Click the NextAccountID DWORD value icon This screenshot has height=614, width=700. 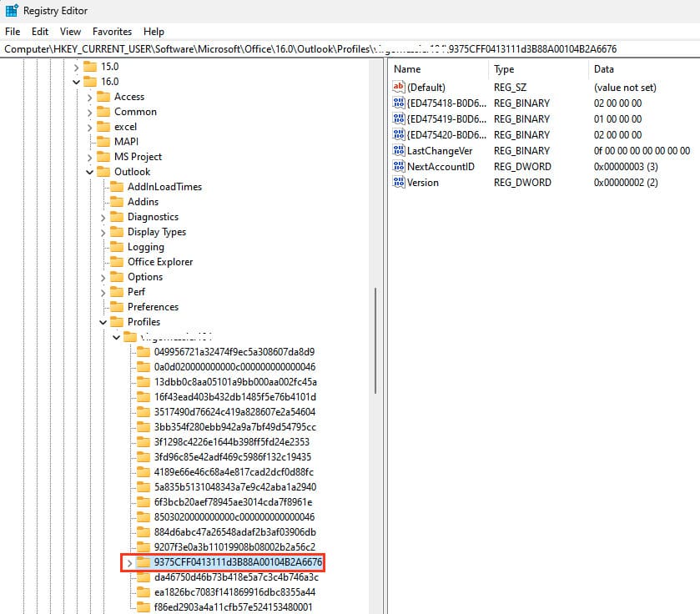pyautogui.click(x=398, y=166)
